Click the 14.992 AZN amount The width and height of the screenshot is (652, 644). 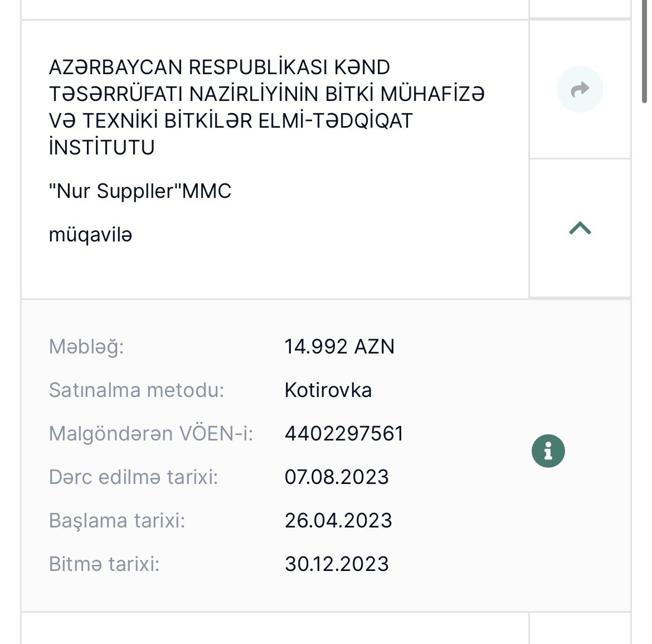[339, 347]
